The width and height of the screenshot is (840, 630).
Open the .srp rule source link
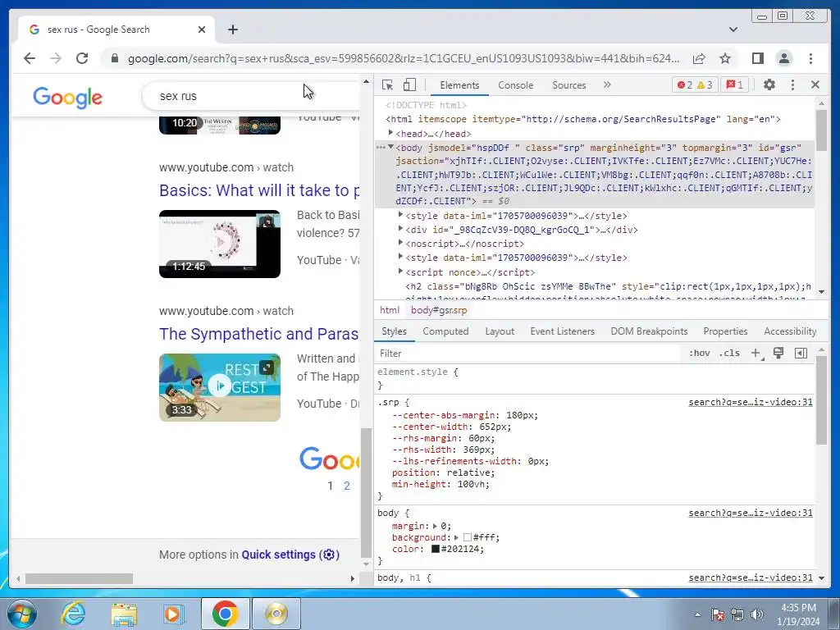(751, 402)
